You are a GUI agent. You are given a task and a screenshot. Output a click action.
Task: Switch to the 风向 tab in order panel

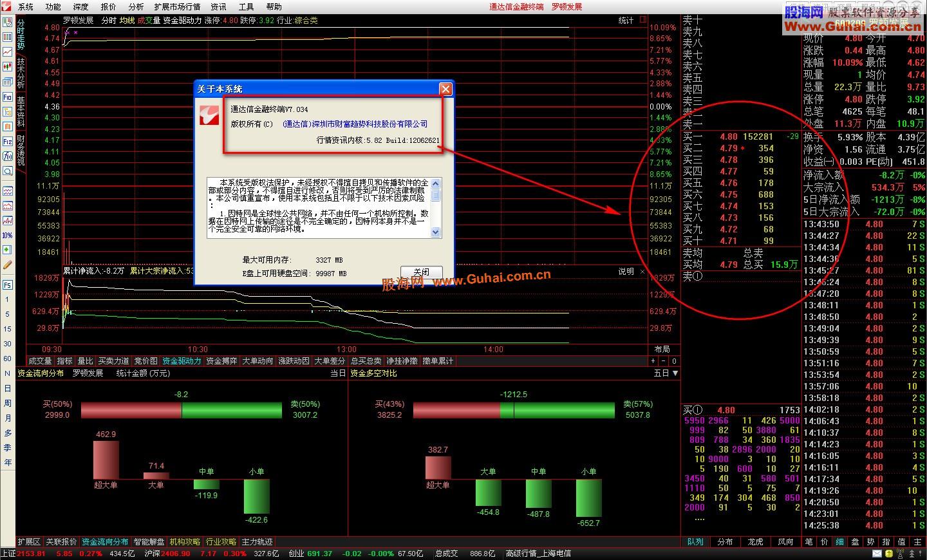point(785,542)
